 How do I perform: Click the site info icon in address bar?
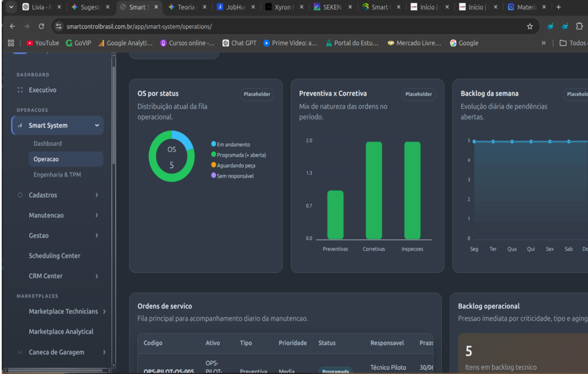[58, 26]
